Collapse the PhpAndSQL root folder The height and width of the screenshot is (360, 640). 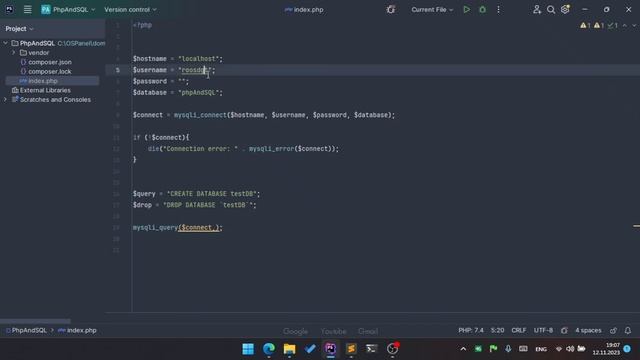[x=5, y=43]
